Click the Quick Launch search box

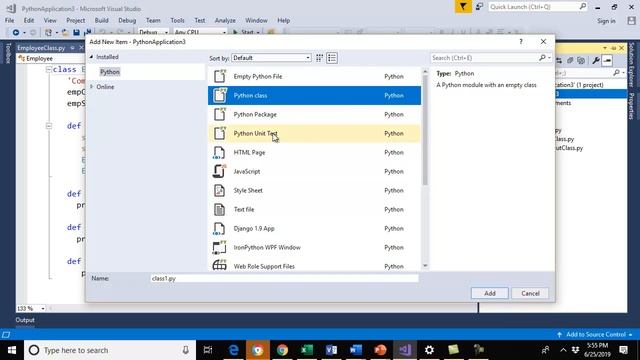pyautogui.click(x=538, y=7)
